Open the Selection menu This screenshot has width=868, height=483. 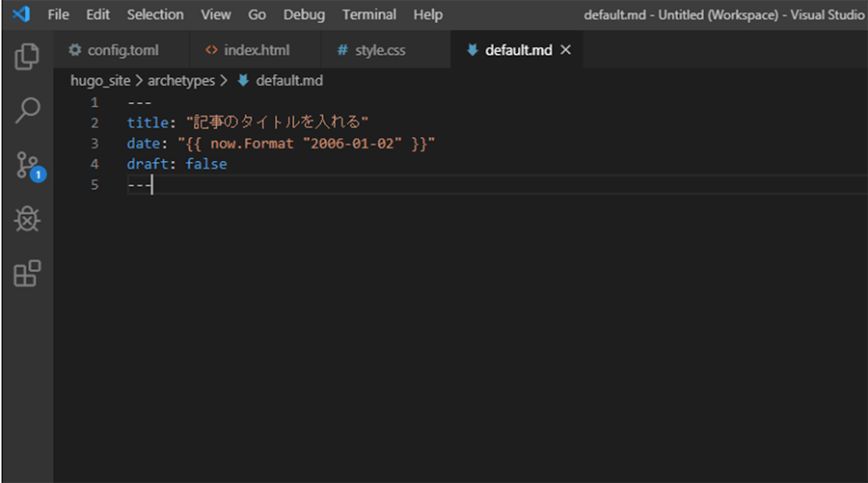pos(155,14)
